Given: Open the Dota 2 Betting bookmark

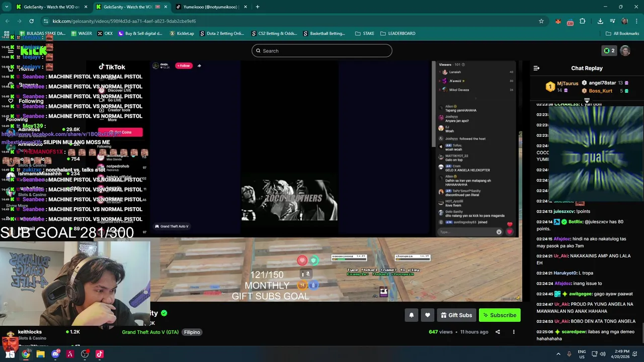Looking at the screenshot, I should pyautogui.click(x=222, y=34).
